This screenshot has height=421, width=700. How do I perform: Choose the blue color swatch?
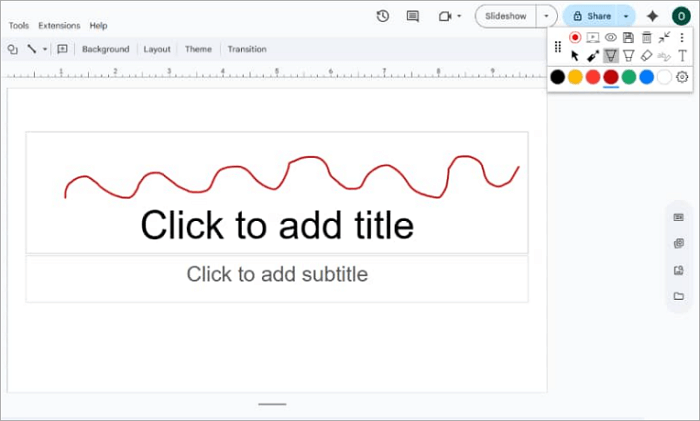point(646,77)
